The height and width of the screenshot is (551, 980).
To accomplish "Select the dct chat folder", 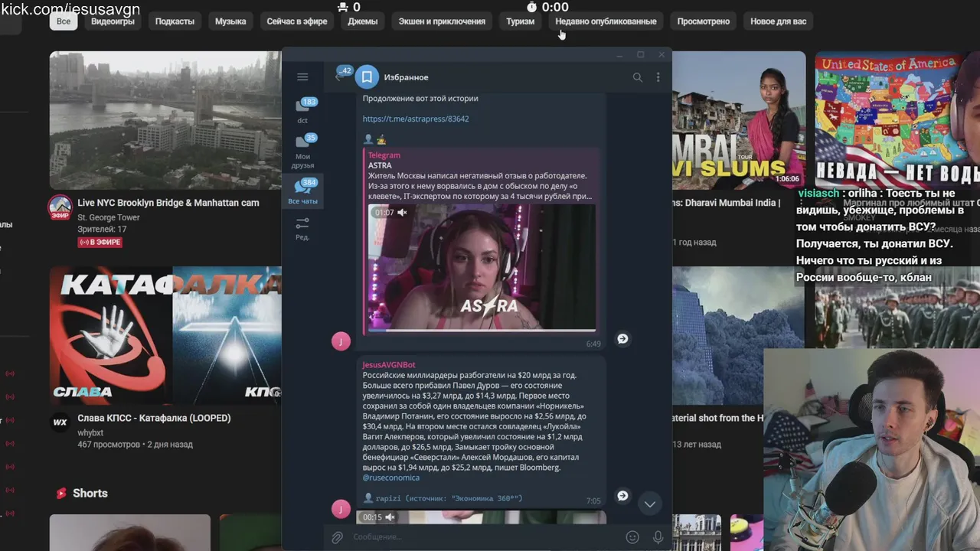I will pos(303,111).
